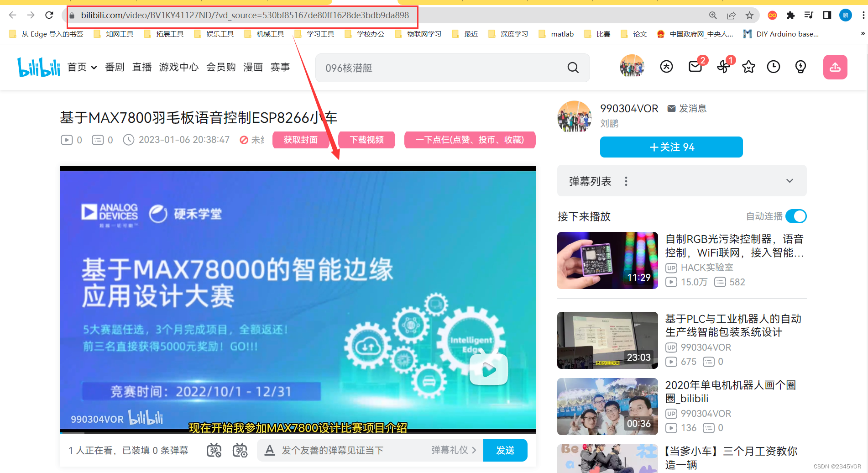
Task: Open the 弹幕礼仪 arrow link
Action: [x=454, y=450]
